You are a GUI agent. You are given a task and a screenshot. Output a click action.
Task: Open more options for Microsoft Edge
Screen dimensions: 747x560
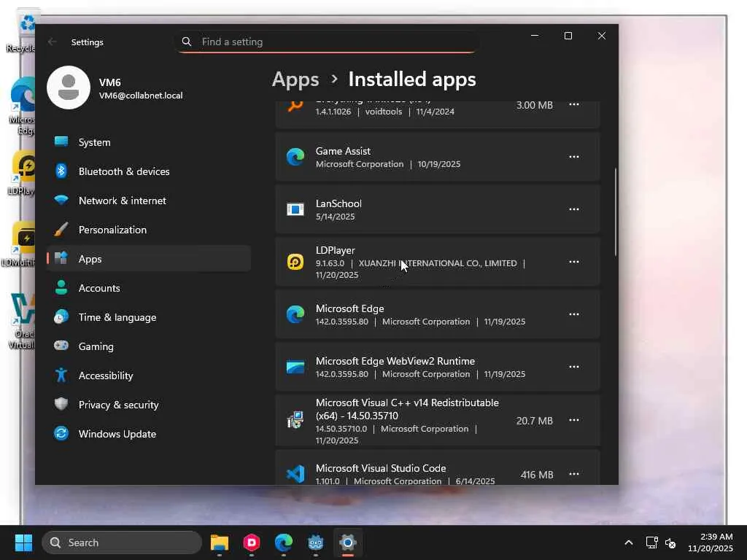(574, 314)
